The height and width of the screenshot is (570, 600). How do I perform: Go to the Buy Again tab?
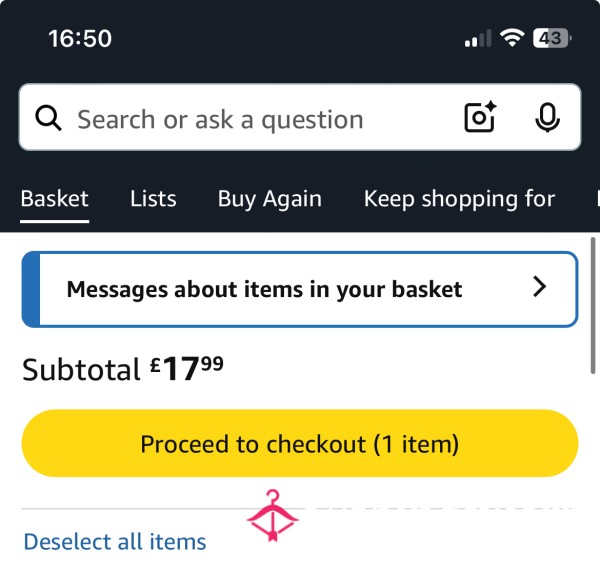tap(270, 199)
